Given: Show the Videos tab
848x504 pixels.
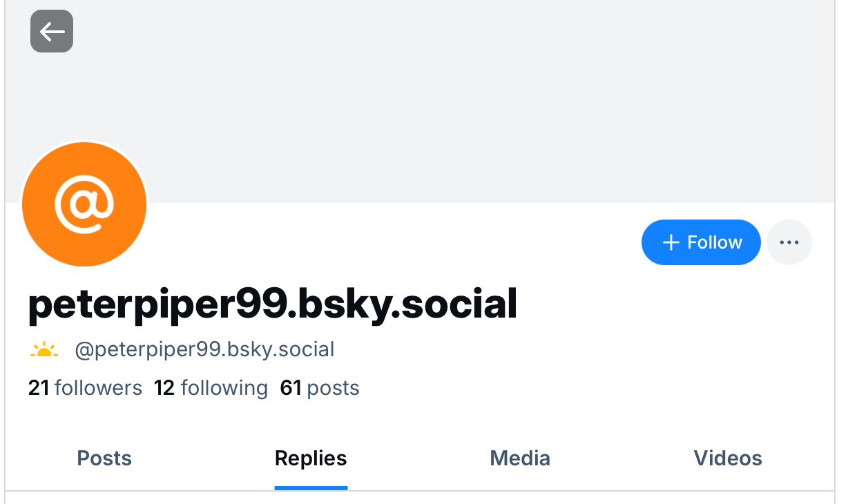Looking at the screenshot, I should [728, 458].
